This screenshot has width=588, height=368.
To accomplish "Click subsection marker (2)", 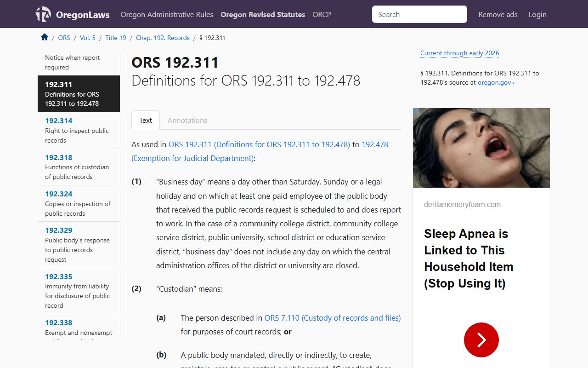I will (x=136, y=289).
